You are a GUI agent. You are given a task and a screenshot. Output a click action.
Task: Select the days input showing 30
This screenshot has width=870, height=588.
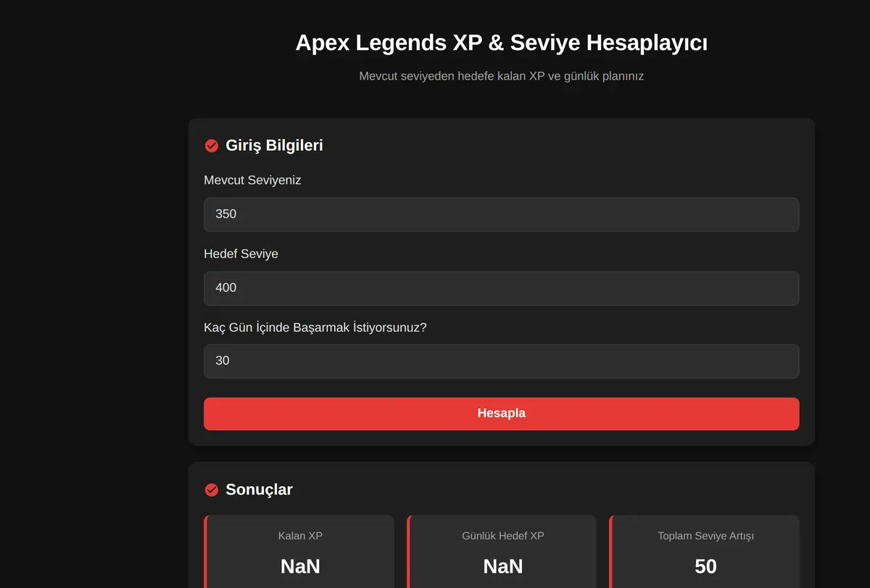[501, 361]
